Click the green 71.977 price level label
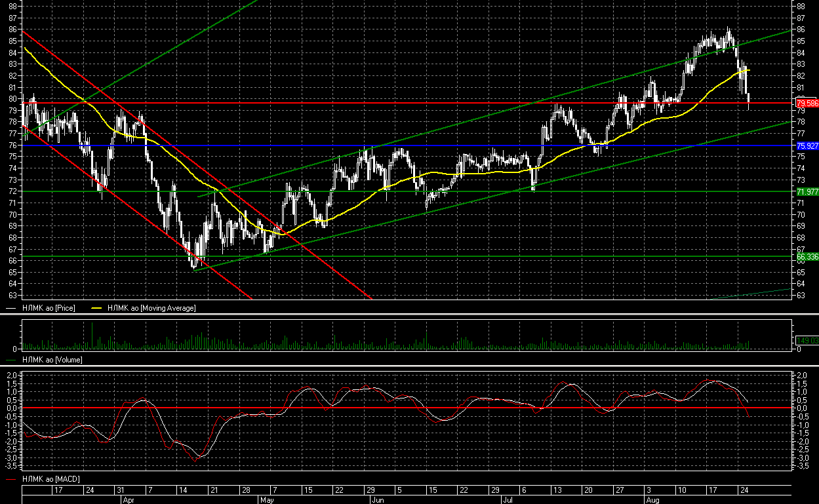819x504 pixels. [807, 191]
